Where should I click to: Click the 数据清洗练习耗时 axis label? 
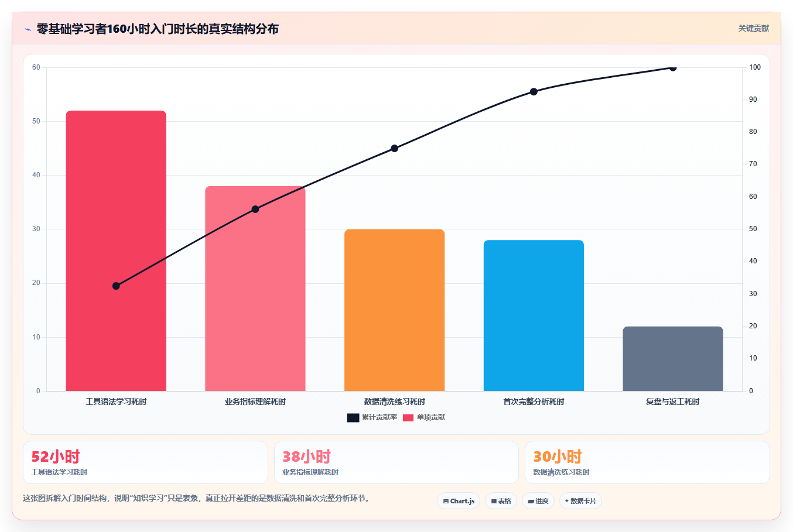pos(394,401)
